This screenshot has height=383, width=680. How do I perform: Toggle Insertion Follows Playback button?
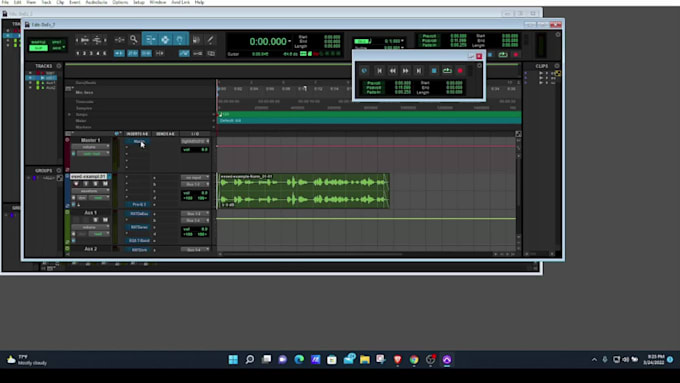tap(160, 53)
